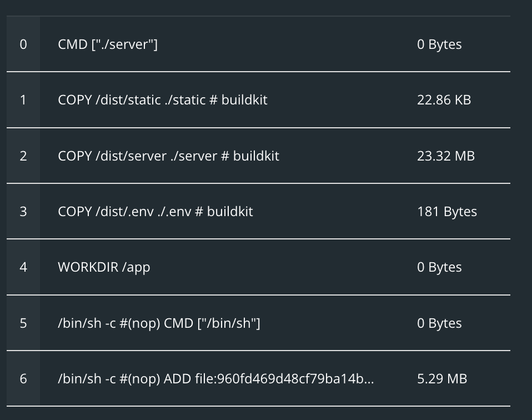532x420 pixels.
Task: Select layer row number 0
Action: click(23, 44)
